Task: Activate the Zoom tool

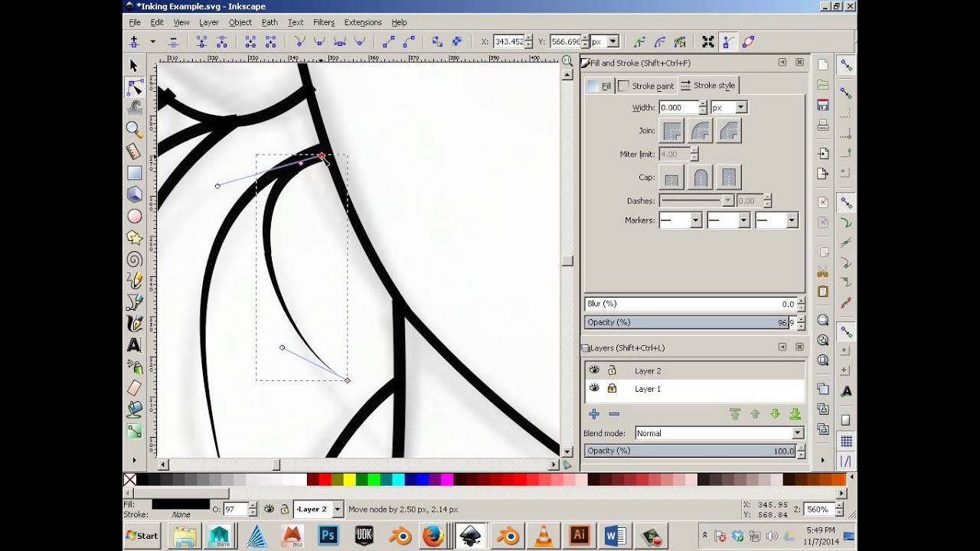Action: tap(133, 128)
